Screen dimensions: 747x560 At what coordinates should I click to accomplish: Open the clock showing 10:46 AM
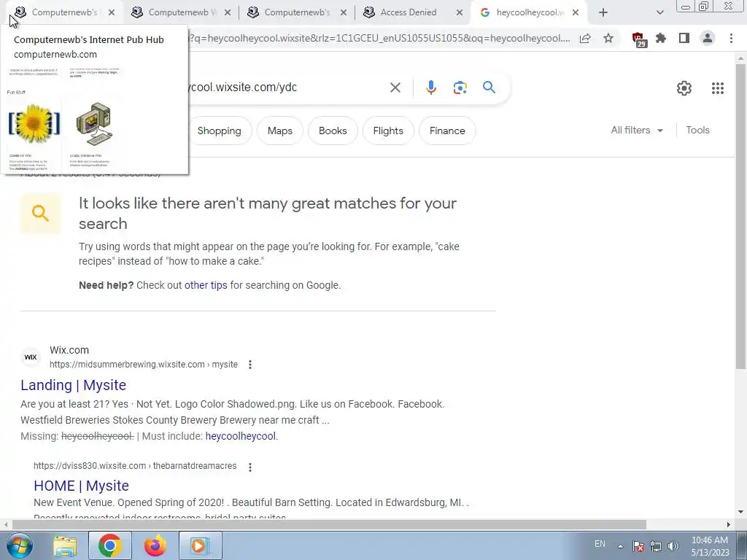[x=710, y=546]
